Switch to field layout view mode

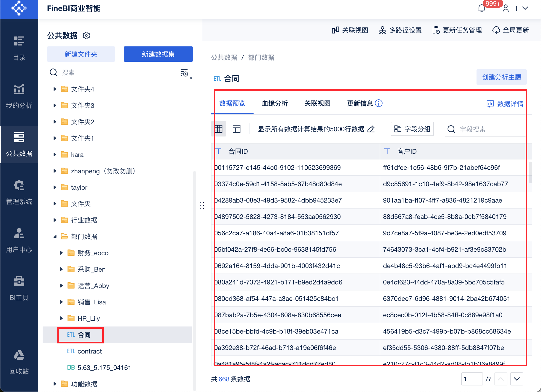click(236, 129)
